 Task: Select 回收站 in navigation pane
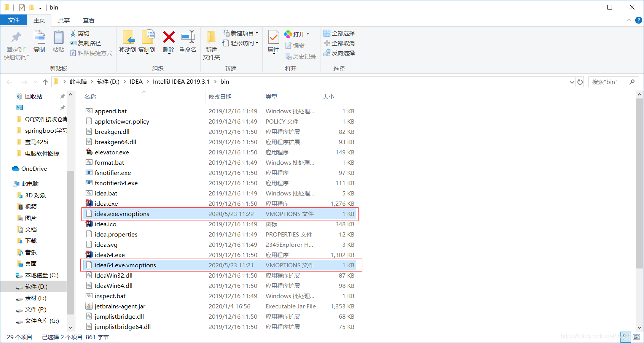pyautogui.click(x=34, y=97)
